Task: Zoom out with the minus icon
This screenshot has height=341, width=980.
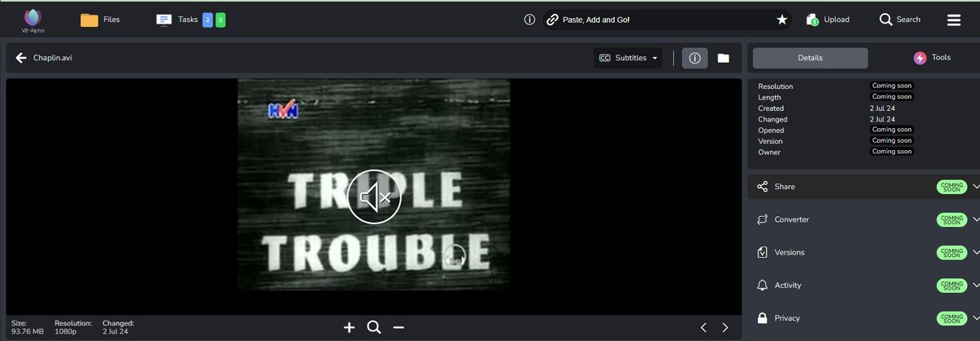Action: (x=399, y=327)
